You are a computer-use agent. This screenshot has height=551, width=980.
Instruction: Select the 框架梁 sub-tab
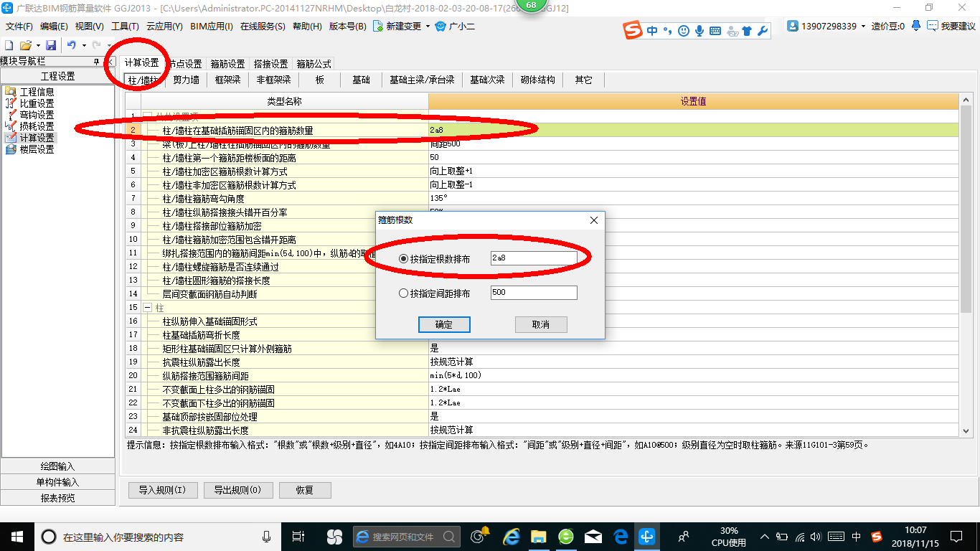(227, 80)
